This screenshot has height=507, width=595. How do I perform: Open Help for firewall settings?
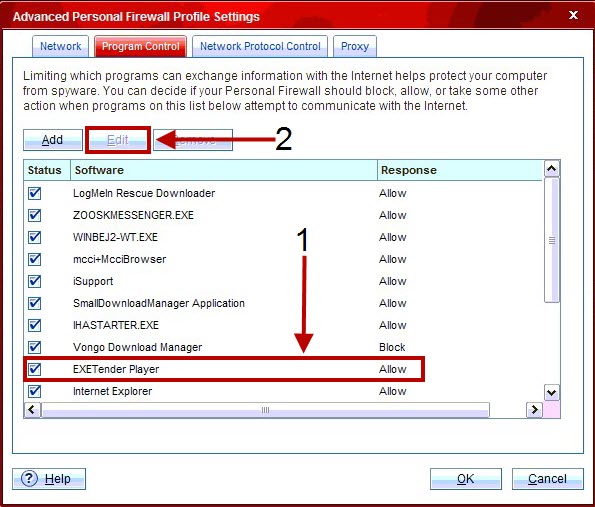pos(49,479)
